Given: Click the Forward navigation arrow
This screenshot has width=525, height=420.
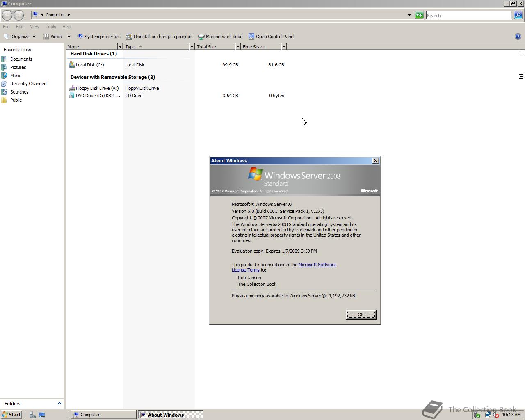Looking at the screenshot, I should coord(18,15).
